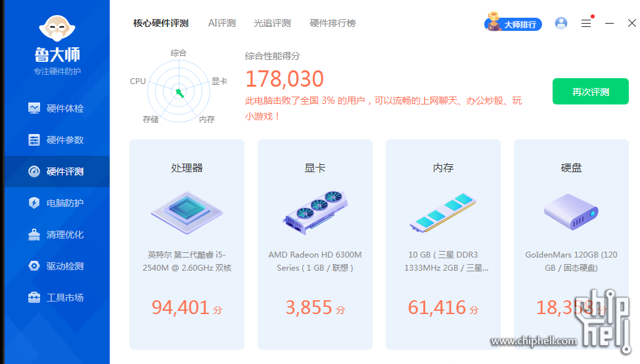The height and width of the screenshot is (364, 640).
Task: Switch to the 光追评测 tab
Action: click(x=272, y=23)
